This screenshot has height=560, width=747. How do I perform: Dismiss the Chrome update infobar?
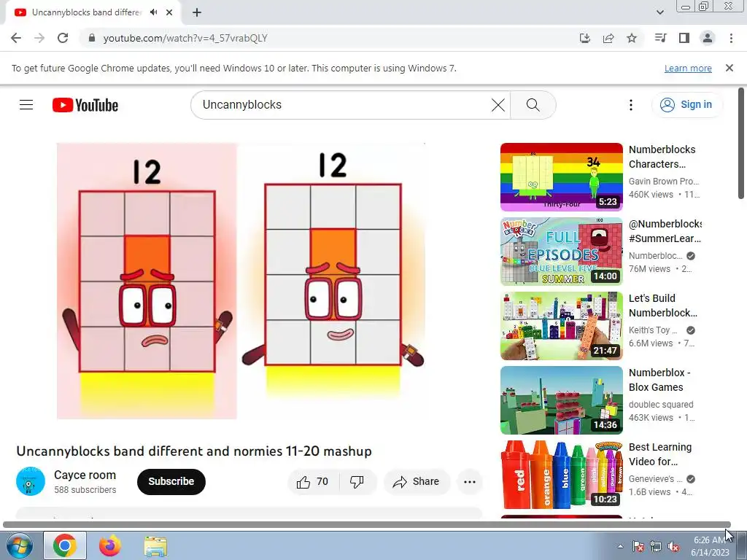729,68
